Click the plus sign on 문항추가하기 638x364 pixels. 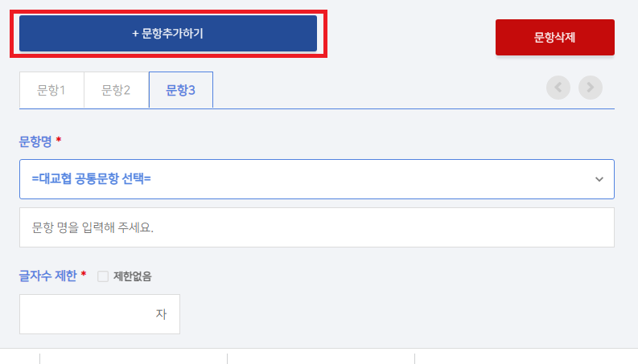click(135, 34)
